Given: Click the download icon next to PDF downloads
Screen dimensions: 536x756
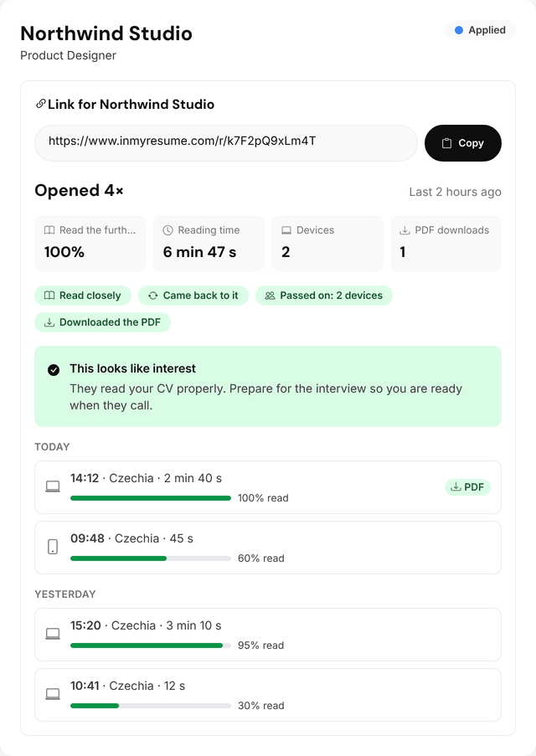Looking at the screenshot, I should point(405,230).
